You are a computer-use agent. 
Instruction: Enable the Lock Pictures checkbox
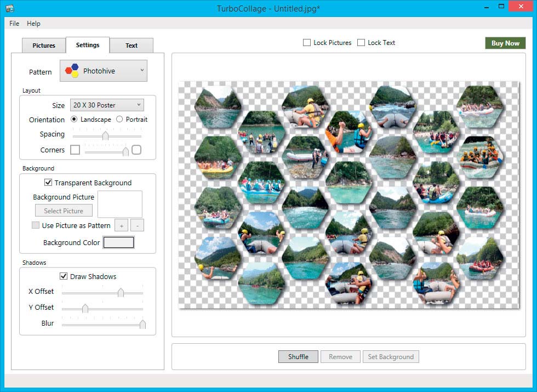coord(307,43)
